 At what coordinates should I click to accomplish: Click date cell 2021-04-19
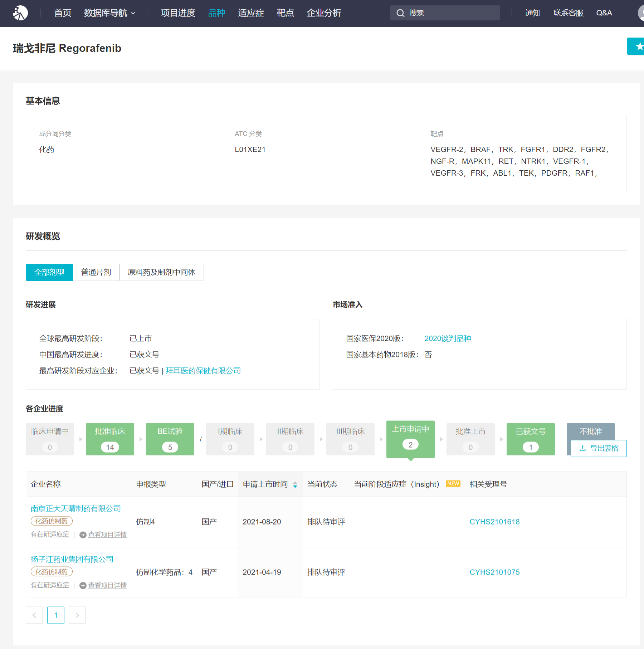(x=262, y=572)
